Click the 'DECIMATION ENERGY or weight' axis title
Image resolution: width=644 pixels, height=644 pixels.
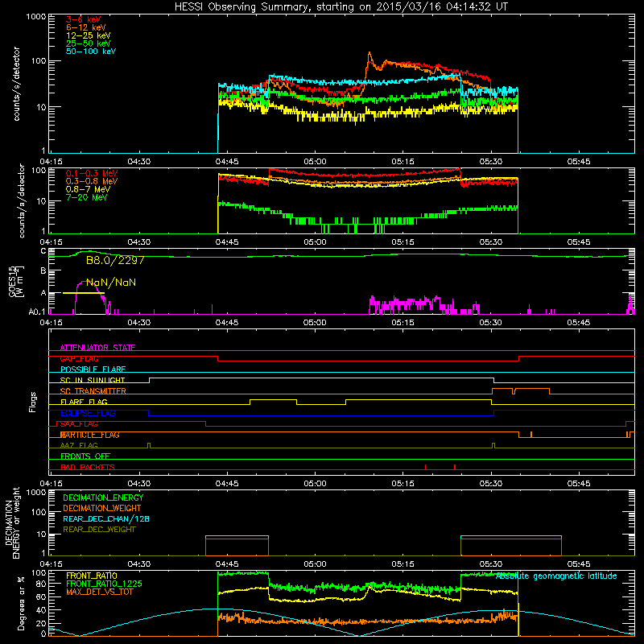12,522
